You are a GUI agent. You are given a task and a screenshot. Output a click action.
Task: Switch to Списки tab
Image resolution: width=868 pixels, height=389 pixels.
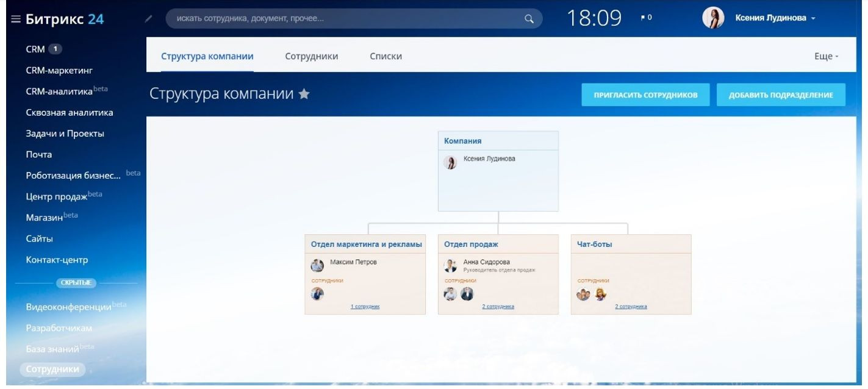coord(386,56)
